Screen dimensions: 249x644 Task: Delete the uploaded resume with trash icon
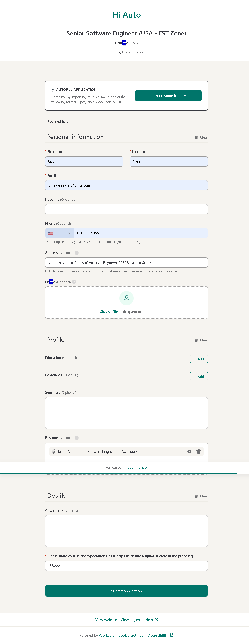pos(198,451)
